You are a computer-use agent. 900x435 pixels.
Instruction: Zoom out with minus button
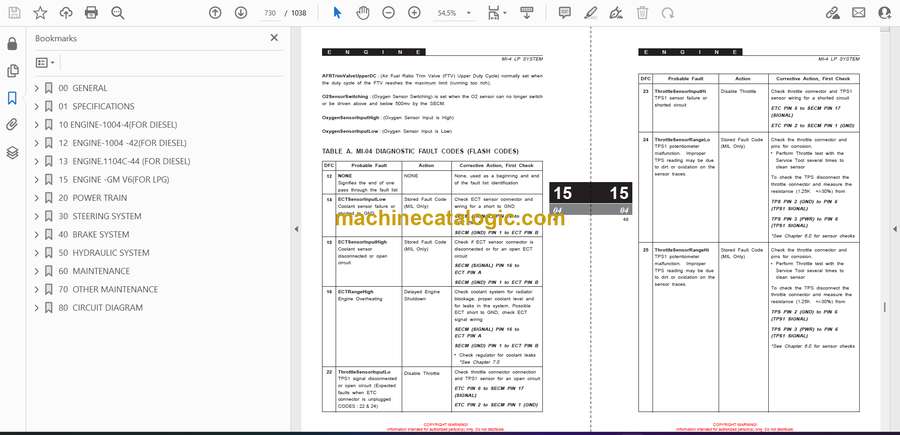(x=389, y=13)
